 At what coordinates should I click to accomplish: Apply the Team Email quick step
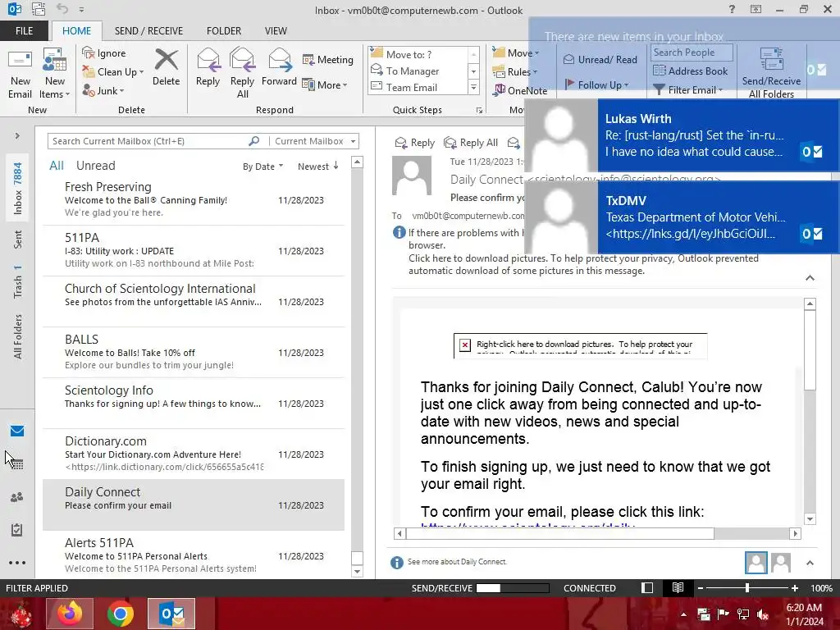tap(418, 87)
